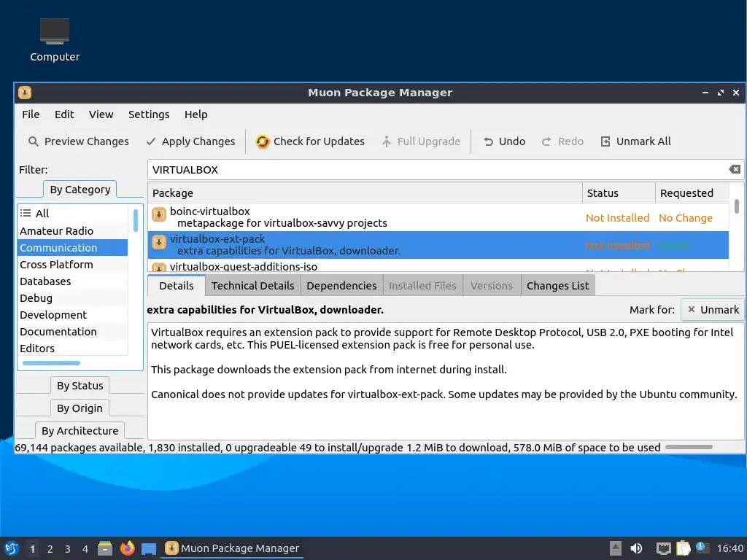Image resolution: width=747 pixels, height=560 pixels.
Task: Launch Firefox from the taskbar
Action: [x=127, y=548]
